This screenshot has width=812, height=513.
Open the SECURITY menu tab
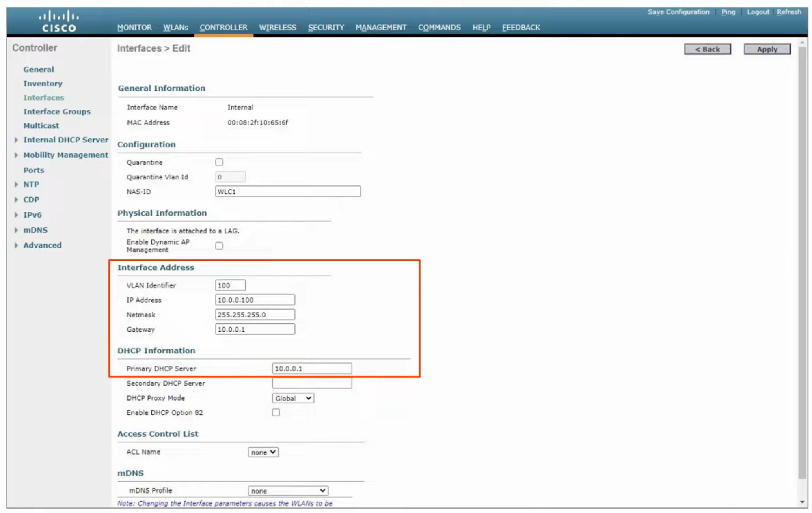coord(326,28)
